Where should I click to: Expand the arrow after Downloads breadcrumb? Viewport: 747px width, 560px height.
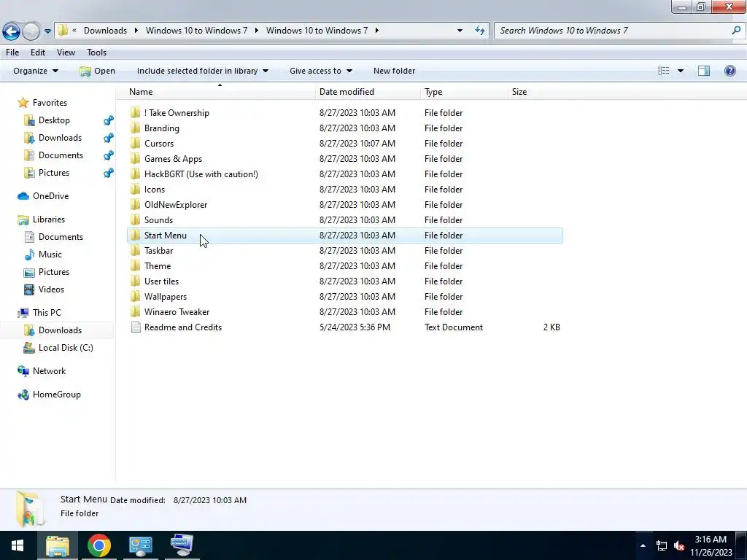[x=136, y=31]
